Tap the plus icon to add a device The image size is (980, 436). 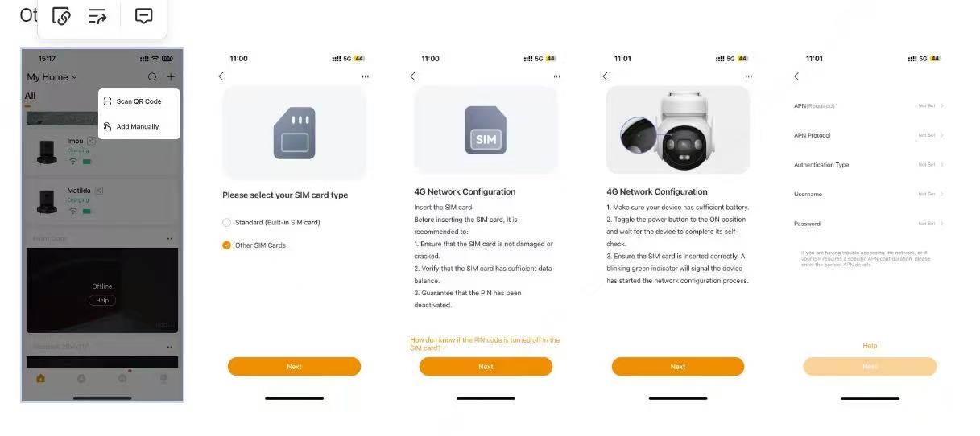pyautogui.click(x=171, y=77)
